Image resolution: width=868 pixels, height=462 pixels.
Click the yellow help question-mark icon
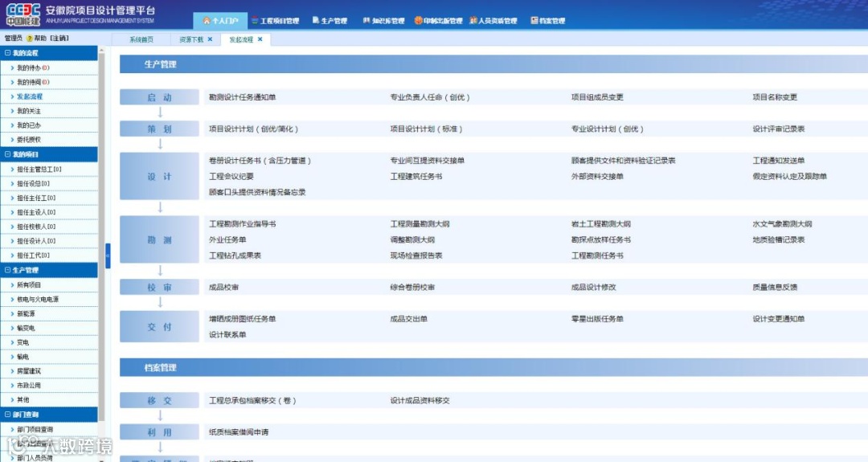pyautogui.click(x=30, y=39)
